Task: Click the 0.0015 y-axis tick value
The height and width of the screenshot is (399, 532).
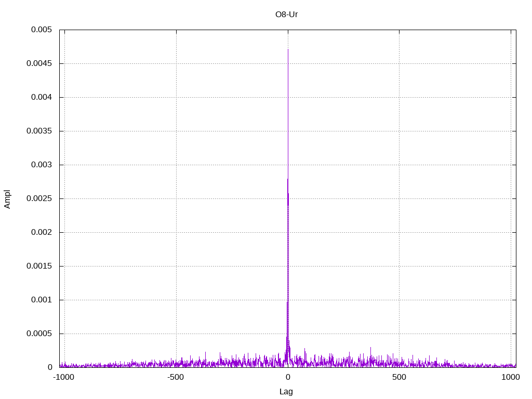Action: click(x=39, y=266)
